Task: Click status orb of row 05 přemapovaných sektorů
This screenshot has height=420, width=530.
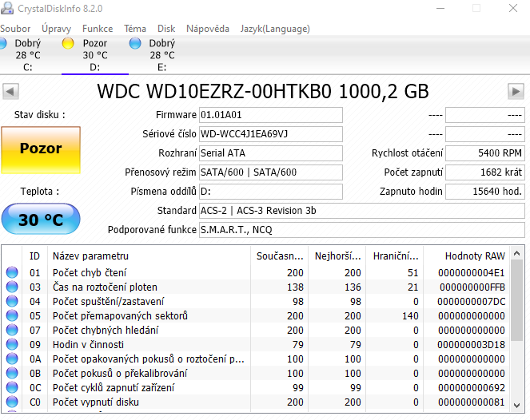Action: point(12,315)
